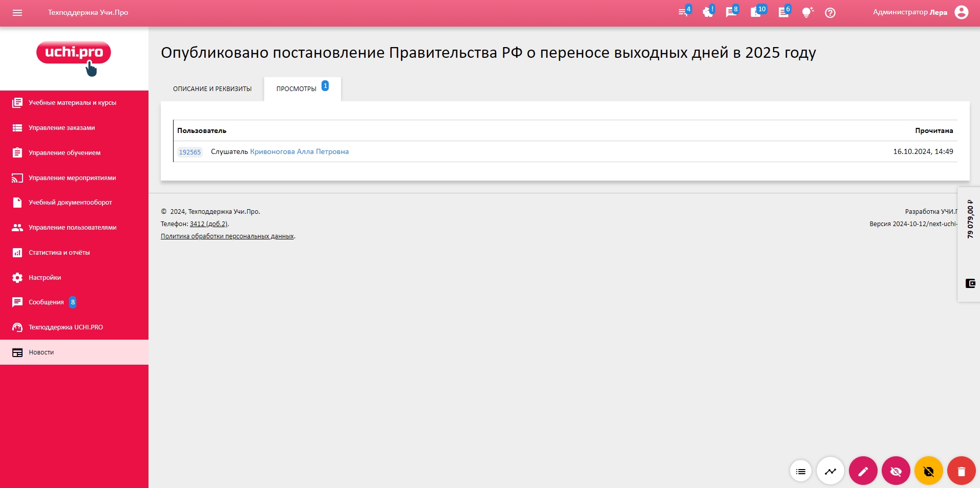The height and width of the screenshot is (488, 980).
Task: Open the receipt icon with badge 6
Action: [784, 12]
